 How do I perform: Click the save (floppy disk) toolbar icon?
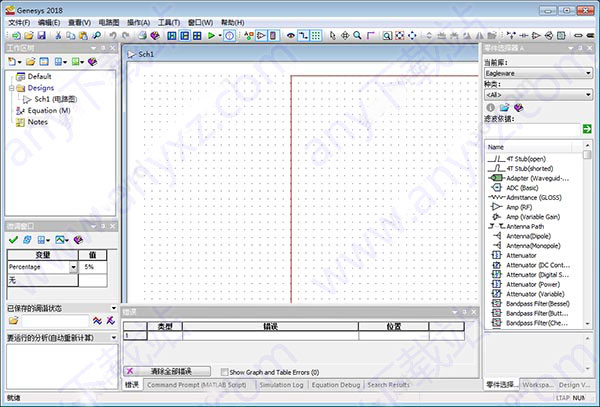pos(41,36)
